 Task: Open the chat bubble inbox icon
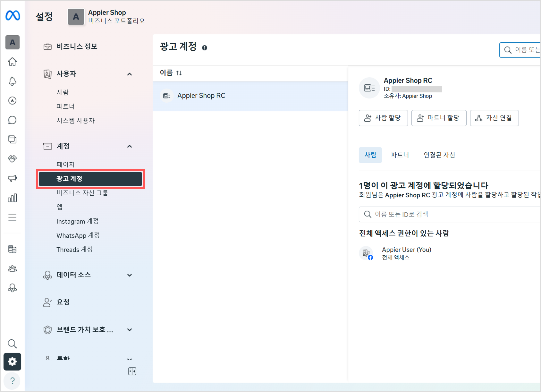12,120
